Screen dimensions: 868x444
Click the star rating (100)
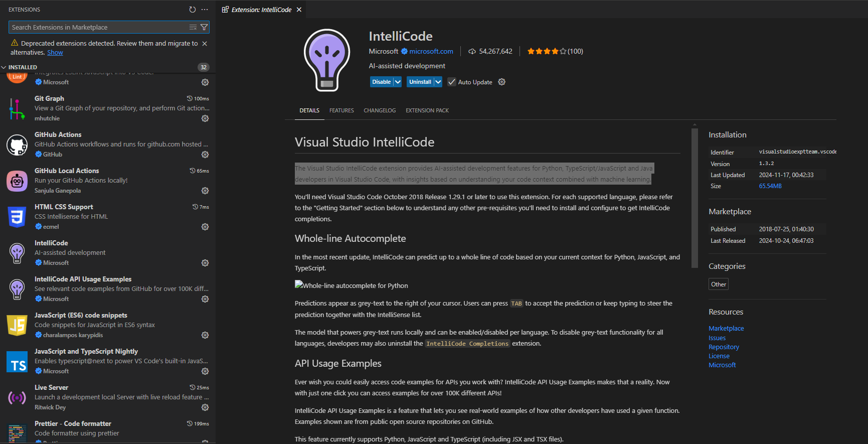555,51
